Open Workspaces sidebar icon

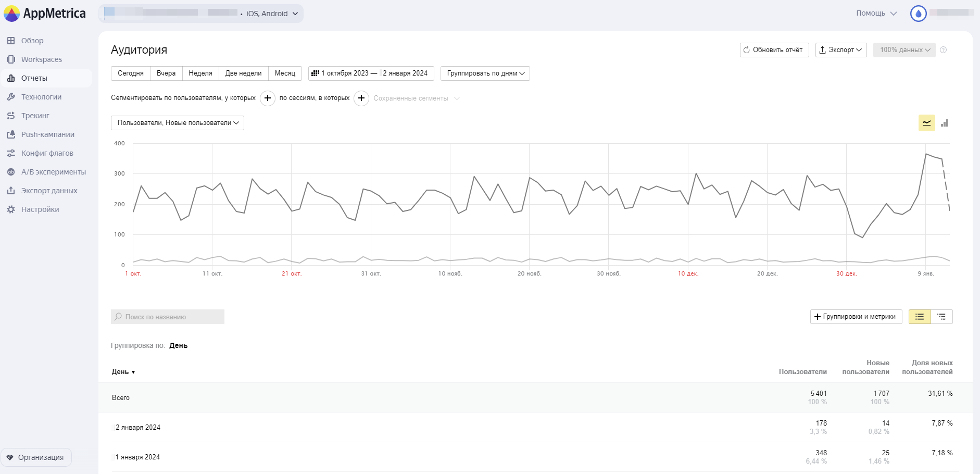click(11, 59)
